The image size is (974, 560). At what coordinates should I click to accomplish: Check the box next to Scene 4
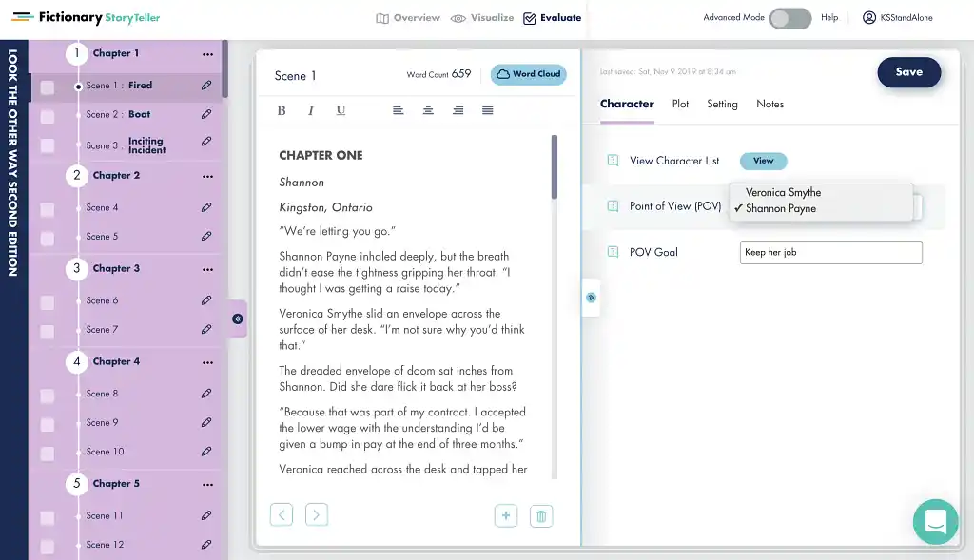click(48, 209)
